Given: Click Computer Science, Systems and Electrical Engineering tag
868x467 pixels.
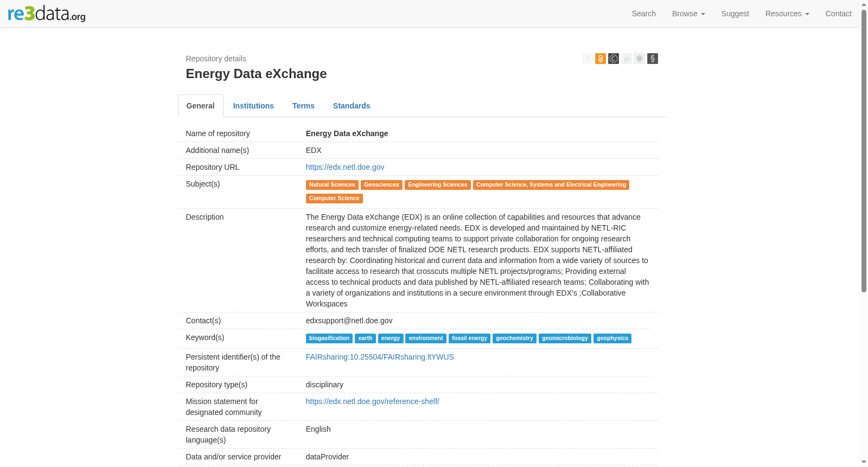Looking at the screenshot, I should coord(551,185).
